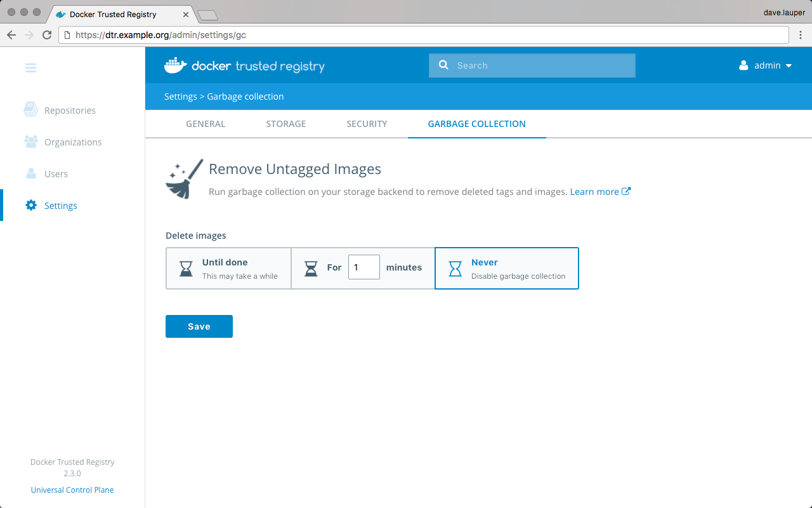Click into the Search box
This screenshot has width=812, height=508.
click(539, 65)
